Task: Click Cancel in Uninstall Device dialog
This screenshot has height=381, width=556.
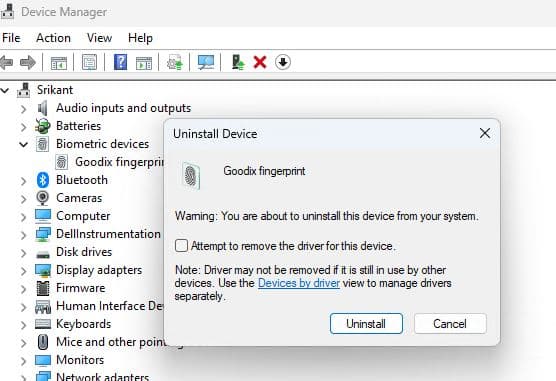Action: click(x=450, y=324)
